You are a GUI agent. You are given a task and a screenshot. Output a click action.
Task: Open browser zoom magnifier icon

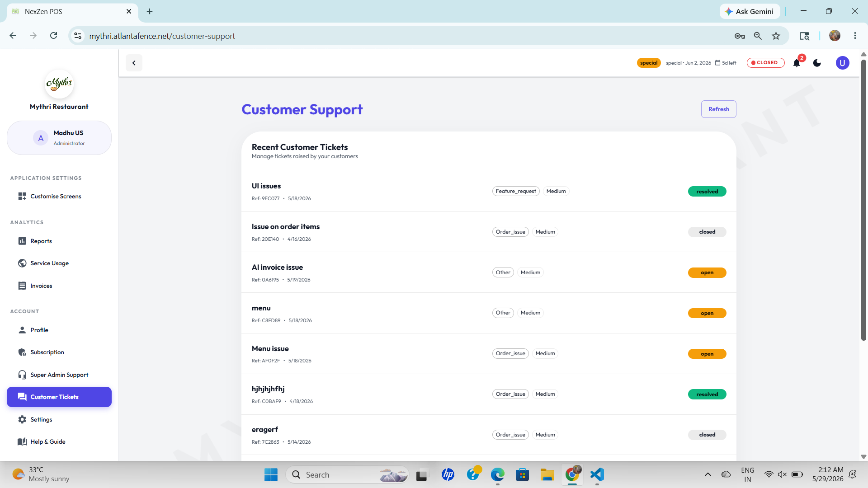[758, 36]
